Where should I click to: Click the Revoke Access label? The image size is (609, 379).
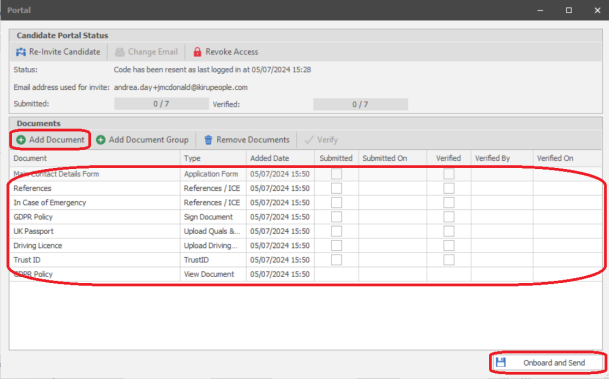pos(232,52)
